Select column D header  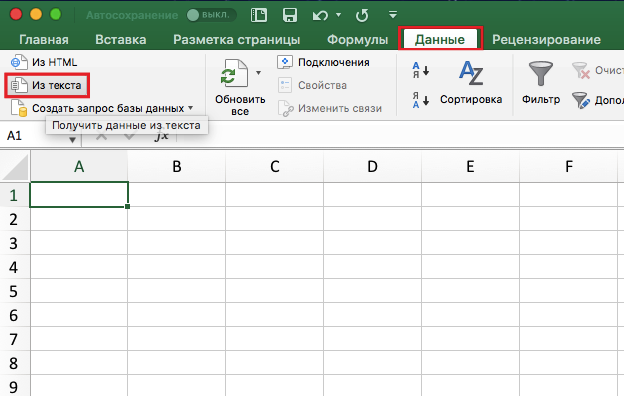click(x=372, y=166)
